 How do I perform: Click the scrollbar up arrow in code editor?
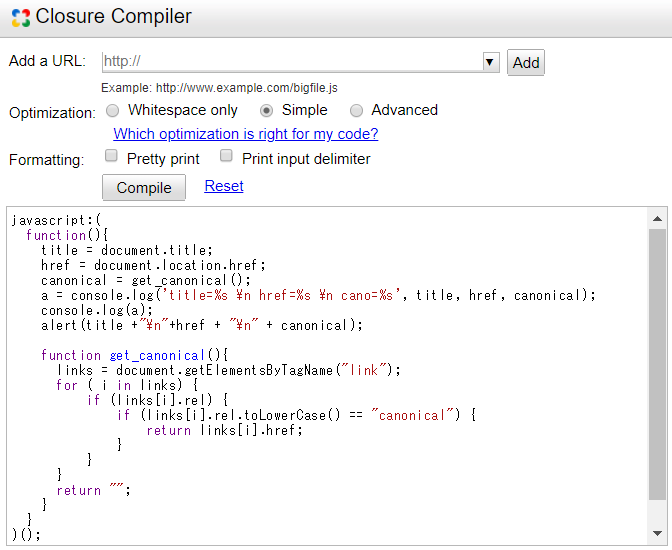coord(657,218)
